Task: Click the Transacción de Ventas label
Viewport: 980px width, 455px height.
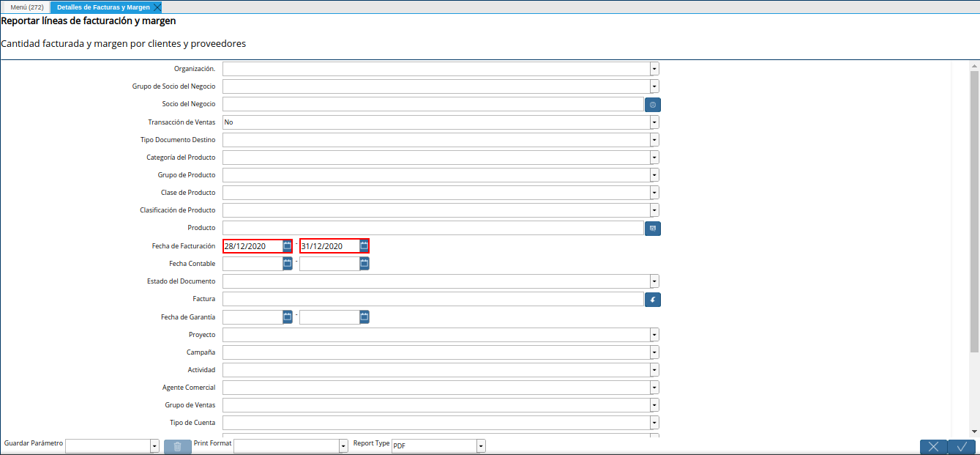Action: coord(182,122)
